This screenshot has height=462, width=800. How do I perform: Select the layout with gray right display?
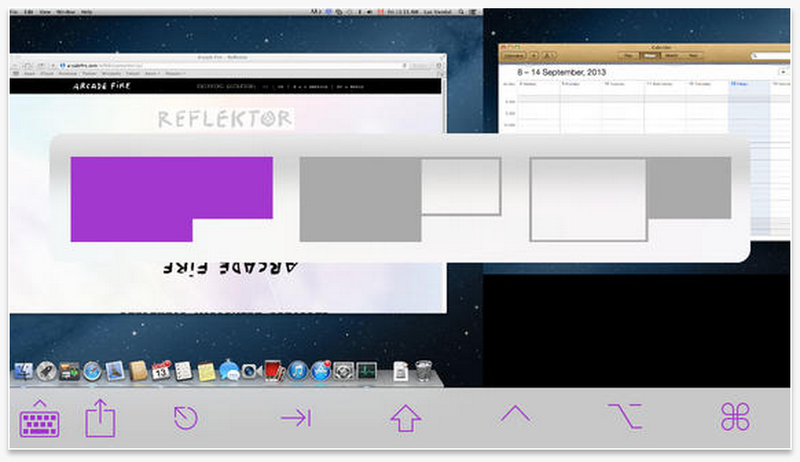pyautogui.click(x=630, y=199)
